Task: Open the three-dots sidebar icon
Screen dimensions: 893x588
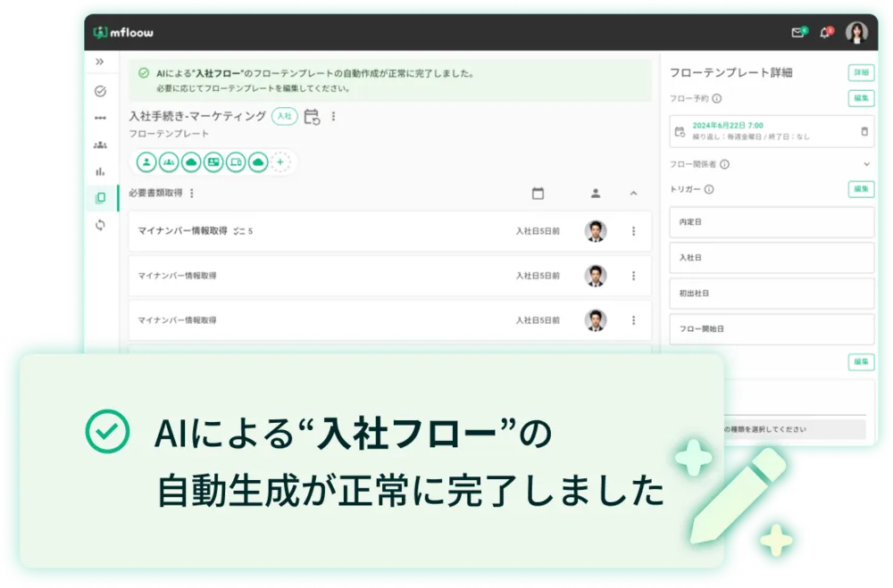Action: pyautogui.click(x=100, y=118)
